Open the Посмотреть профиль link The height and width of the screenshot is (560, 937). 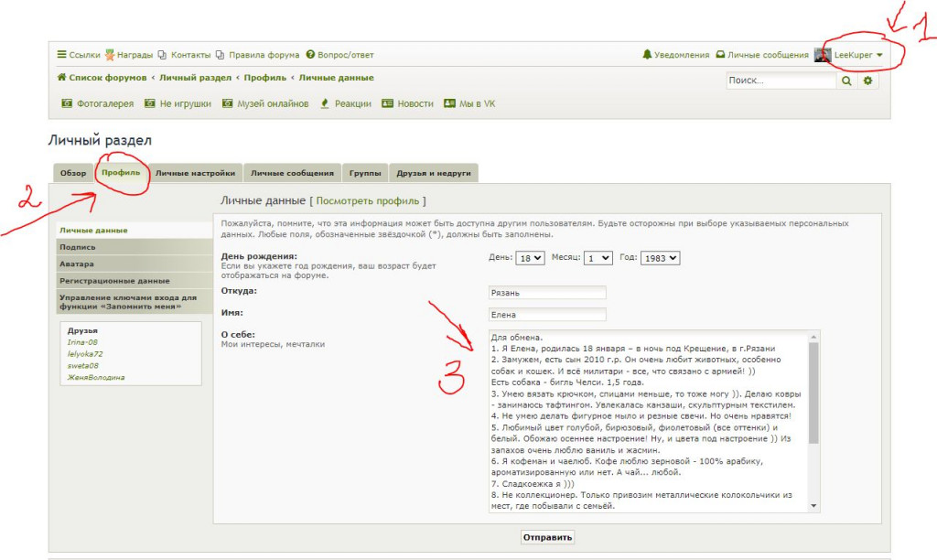pos(369,200)
